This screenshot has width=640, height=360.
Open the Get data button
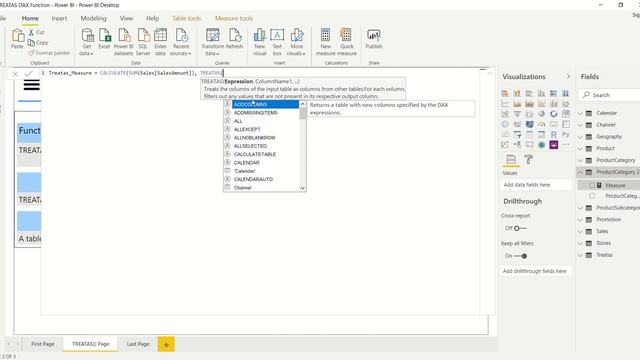pyautogui.click(x=87, y=42)
